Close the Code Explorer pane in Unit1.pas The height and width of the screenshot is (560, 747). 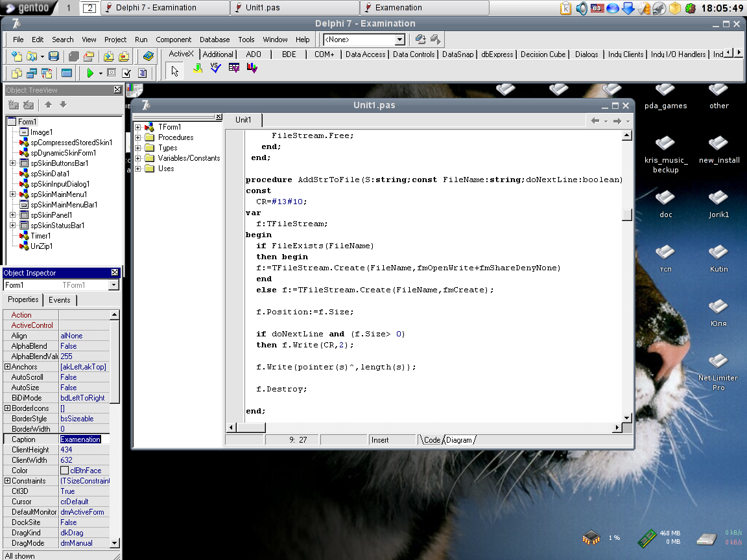click(x=219, y=117)
